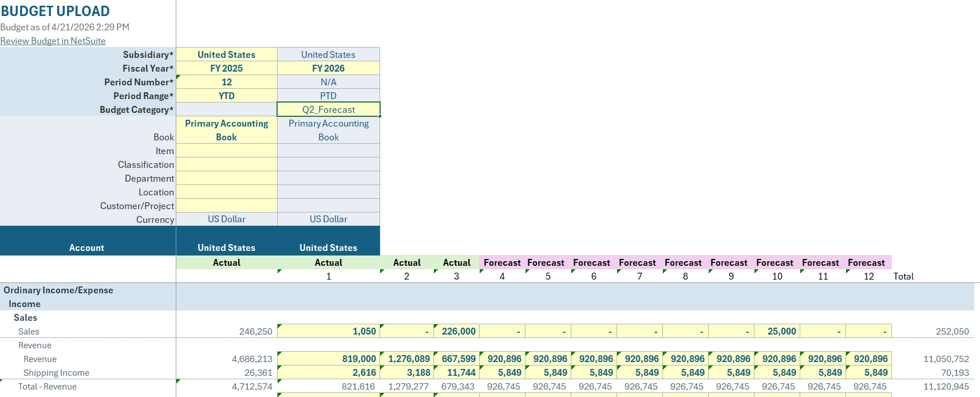This screenshot has width=980, height=397.
Task: Click the Total Revenue FY 2025 value 4,712,574
Action: coord(252,386)
